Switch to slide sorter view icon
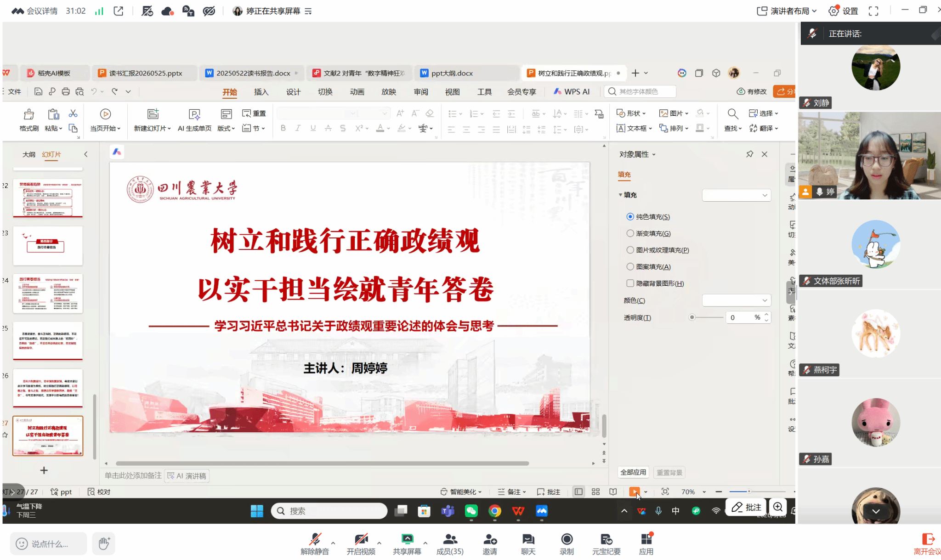This screenshot has height=560, width=941. click(x=595, y=492)
